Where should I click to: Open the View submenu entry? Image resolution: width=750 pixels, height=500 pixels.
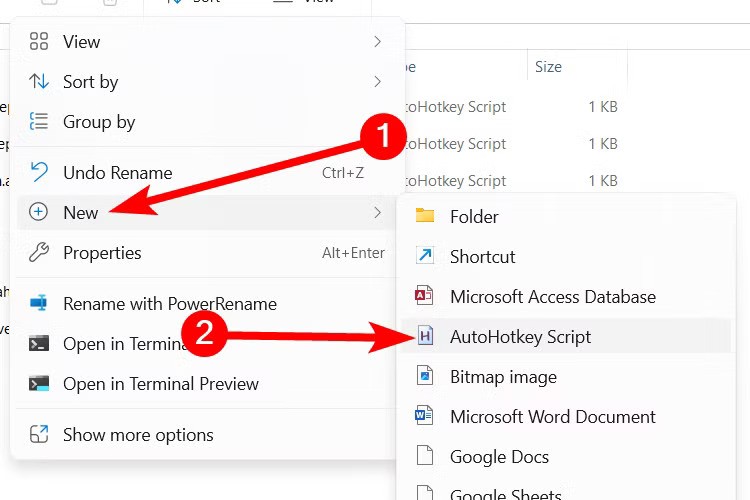[206, 42]
